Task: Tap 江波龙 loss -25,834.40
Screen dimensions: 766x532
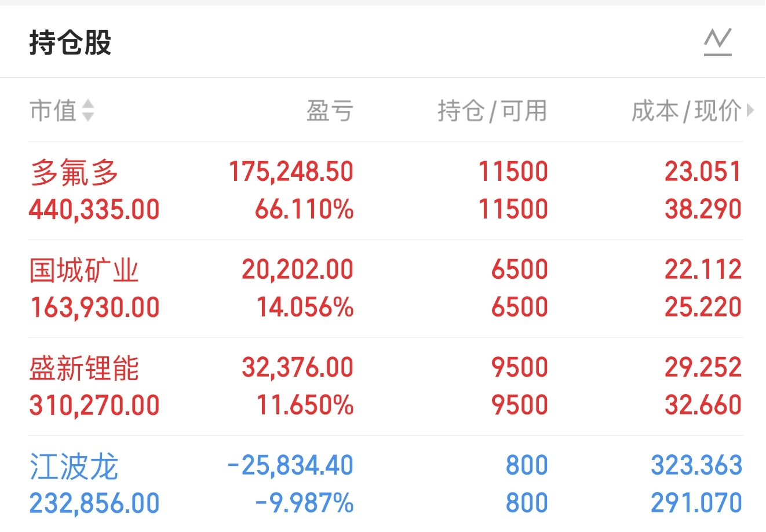Action: (x=290, y=465)
